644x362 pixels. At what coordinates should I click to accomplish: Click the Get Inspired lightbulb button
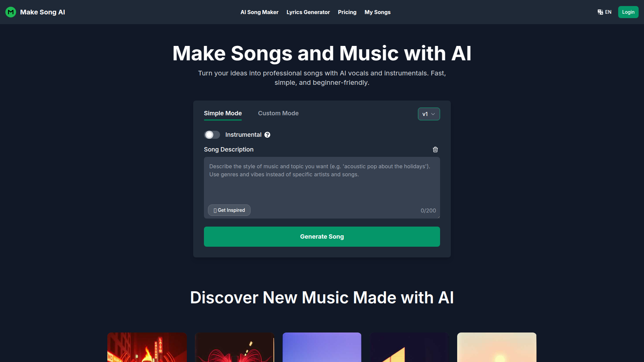[x=229, y=210]
